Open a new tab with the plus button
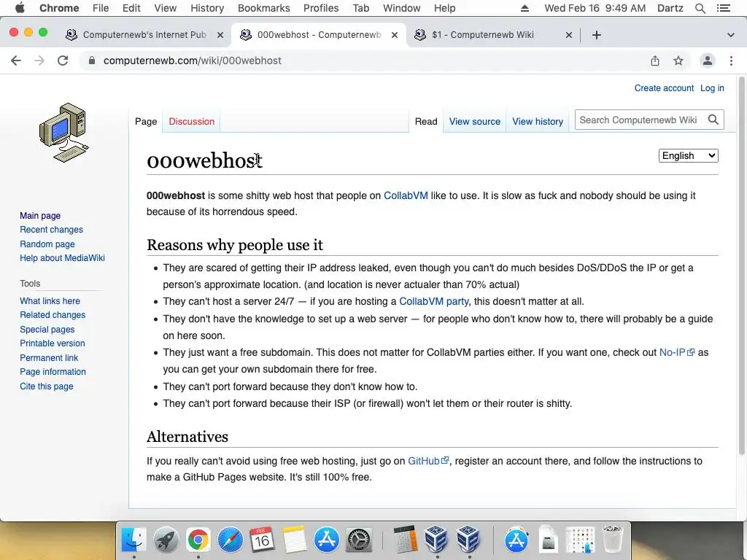 (597, 35)
